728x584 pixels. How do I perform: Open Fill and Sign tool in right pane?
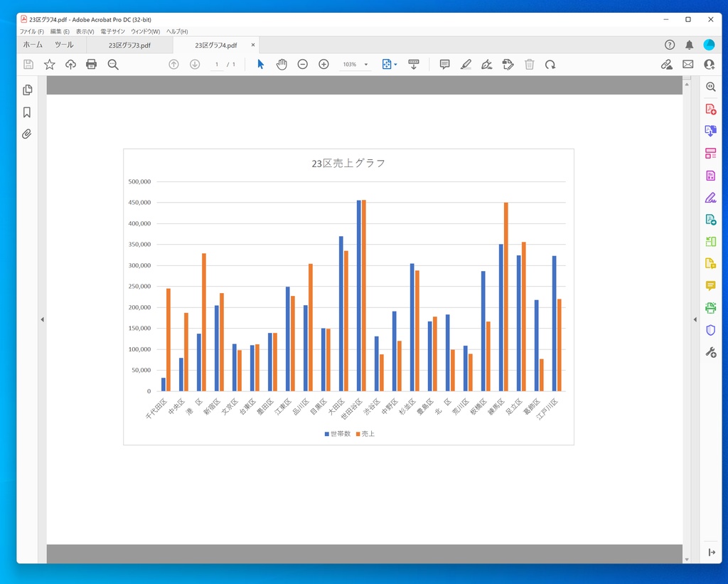tap(711, 198)
